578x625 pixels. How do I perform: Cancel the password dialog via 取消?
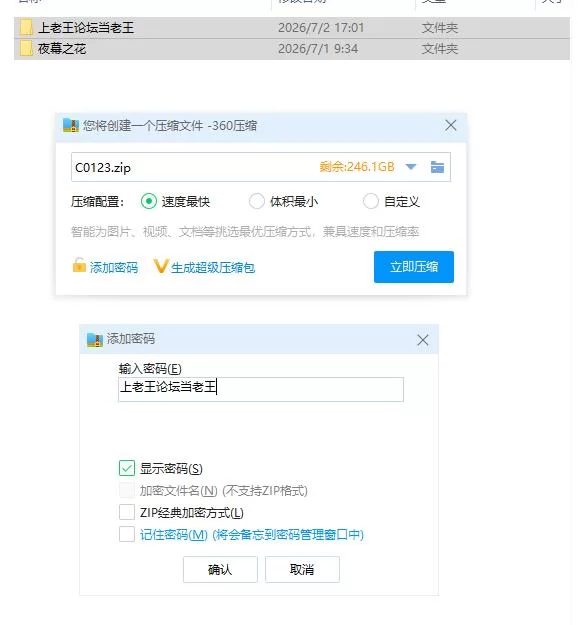[x=302, y=569]
